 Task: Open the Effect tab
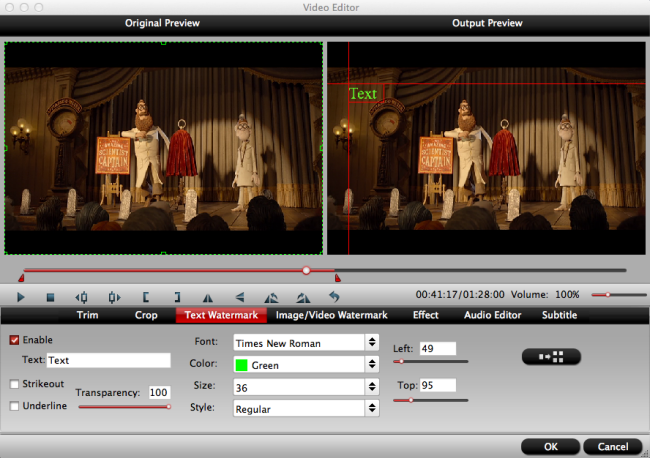tap(425, 315)
